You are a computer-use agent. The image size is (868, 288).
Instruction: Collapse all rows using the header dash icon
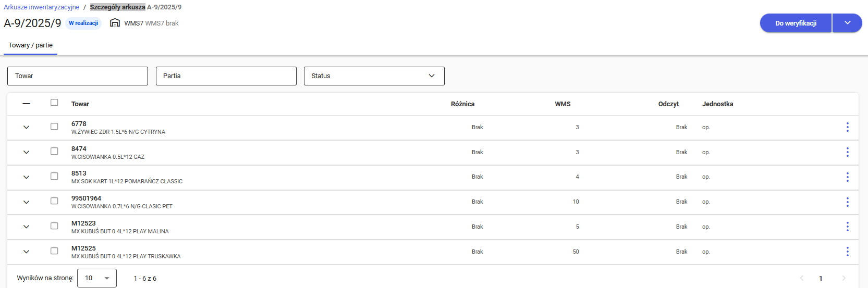pos(26,104)
